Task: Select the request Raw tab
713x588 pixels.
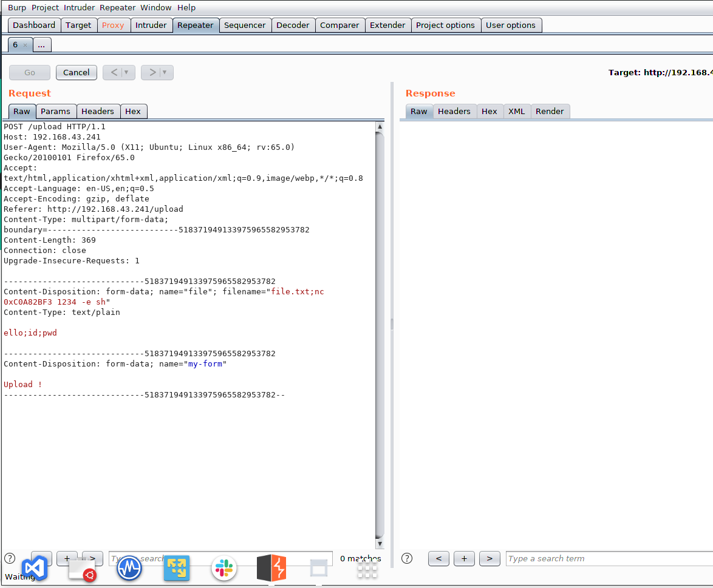Action: tap(22, 111)
